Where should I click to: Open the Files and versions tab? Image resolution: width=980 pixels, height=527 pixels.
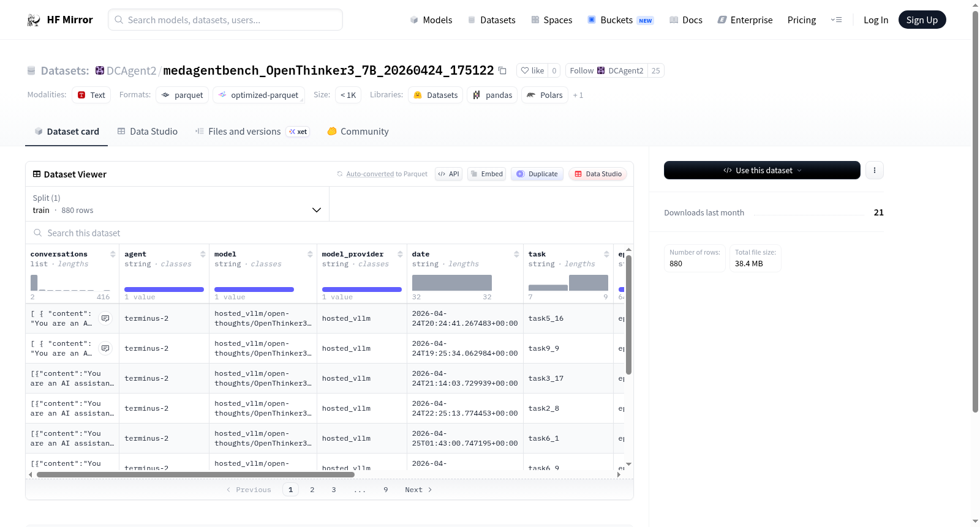pyautogui.click(x=252, y=131)
